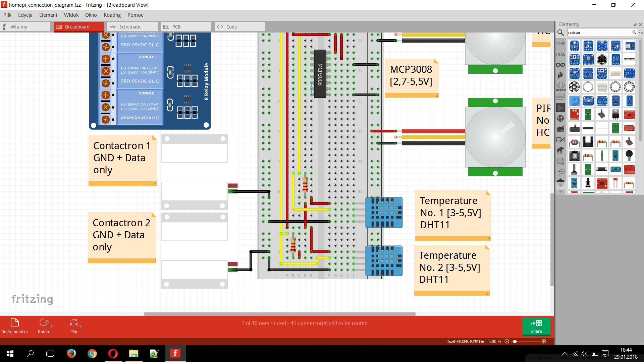Open the Windows Start menu
This screenshot has height=362, width=644.
pyautogui.click(x=10, y=354)
